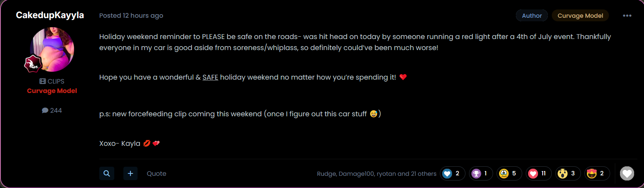Click the rank badge on the avatar
Image resolution: width=644 pixels, height=188 pixels.
[33, 64]
